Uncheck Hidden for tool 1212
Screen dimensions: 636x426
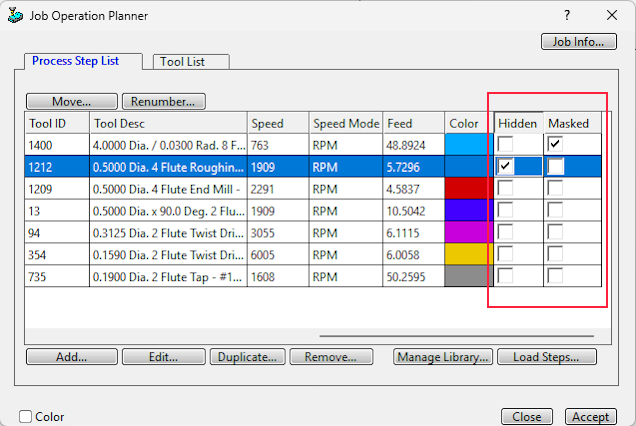(505, 166)
